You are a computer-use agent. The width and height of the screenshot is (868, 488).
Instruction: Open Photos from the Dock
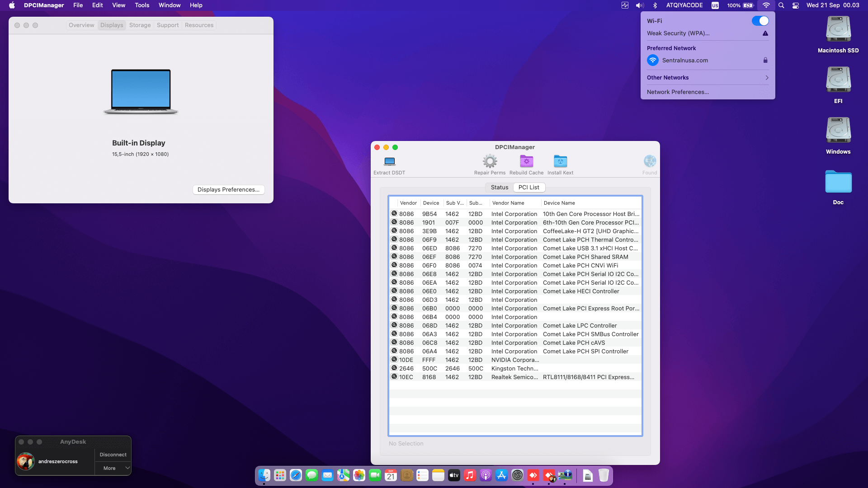tap(359, 475)
